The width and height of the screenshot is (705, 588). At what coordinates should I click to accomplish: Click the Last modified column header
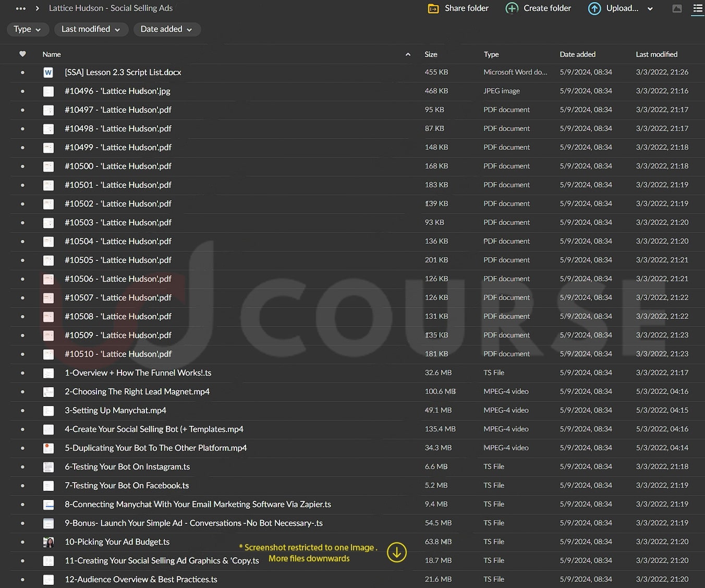tap(656, 54)
